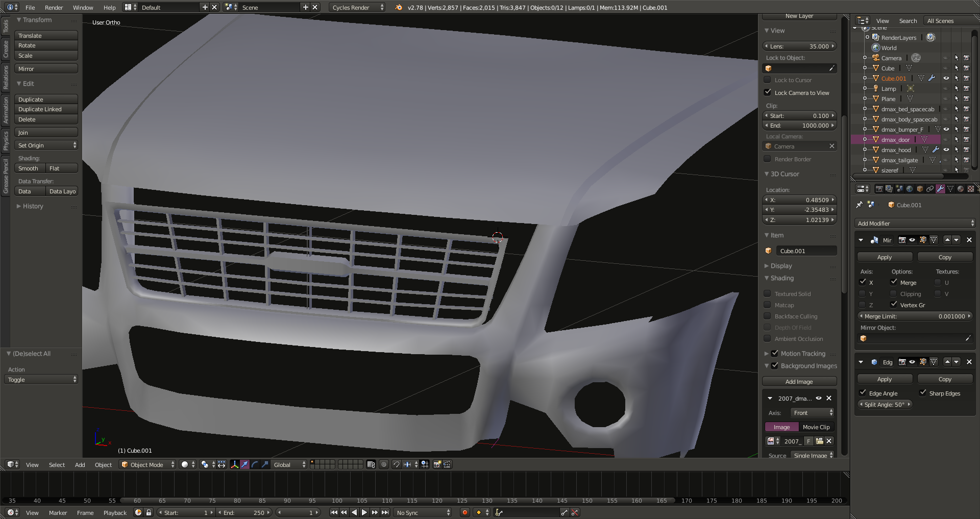Open the Object Mode selector dropdown
This screenshot has height=519, width=980.
(148, 464)
